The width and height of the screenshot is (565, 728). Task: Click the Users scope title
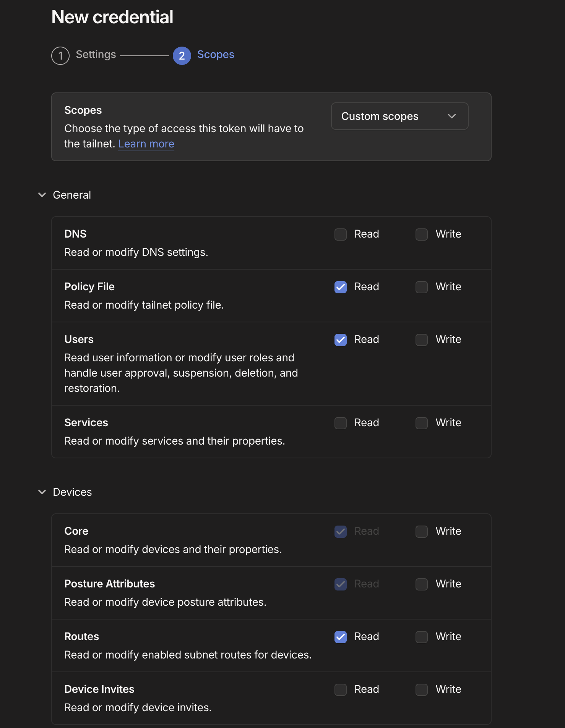pos(79,340)
